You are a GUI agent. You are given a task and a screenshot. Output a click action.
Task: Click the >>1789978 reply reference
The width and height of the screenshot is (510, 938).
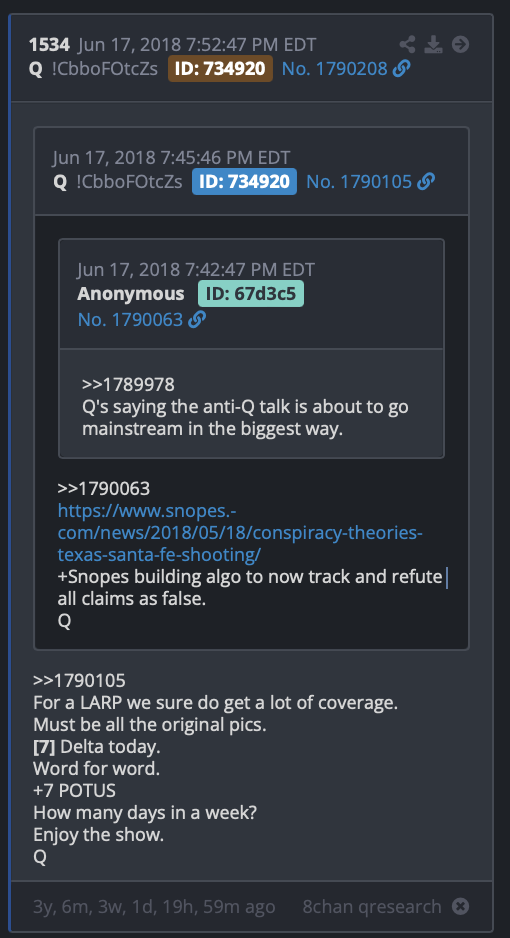(x=128, y=384)
